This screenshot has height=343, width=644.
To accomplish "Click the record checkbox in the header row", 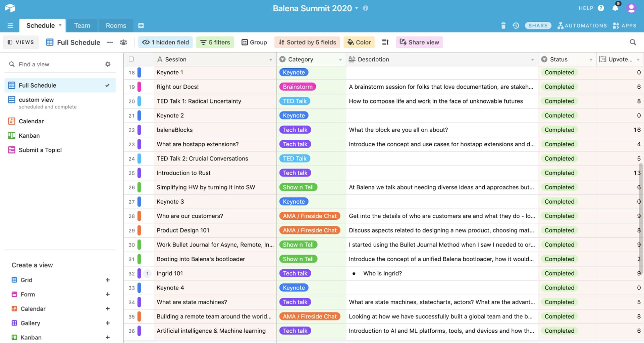I will (x=131, y=59).
